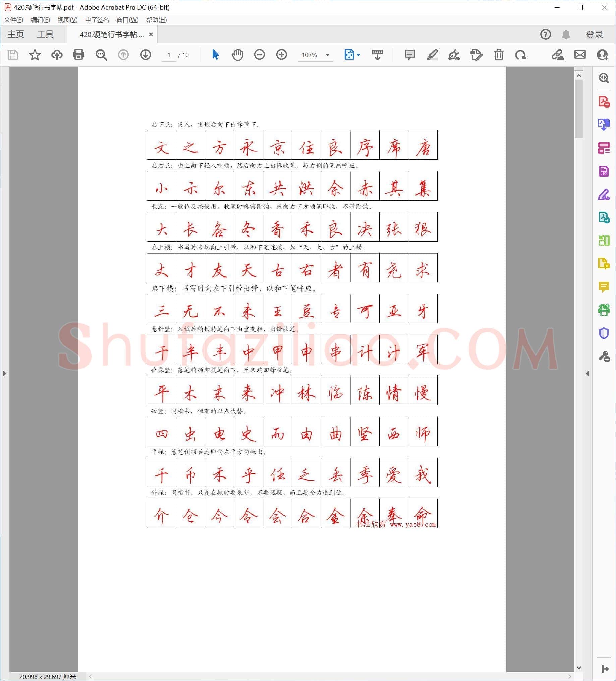616x681 pixels.
Task: Open the send by email envelope icon
Action: 580,54
